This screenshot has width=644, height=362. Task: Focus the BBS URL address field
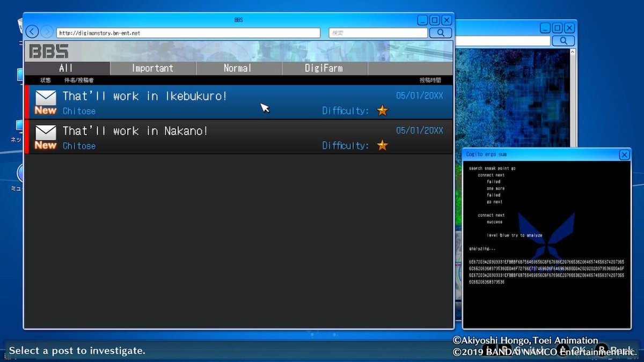(188, 33)
